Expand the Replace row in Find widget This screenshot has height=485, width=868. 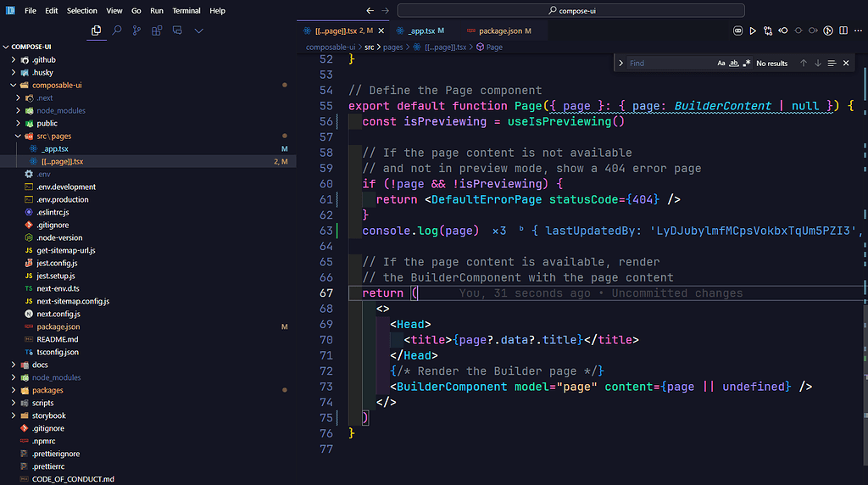[x=620, y=64]
